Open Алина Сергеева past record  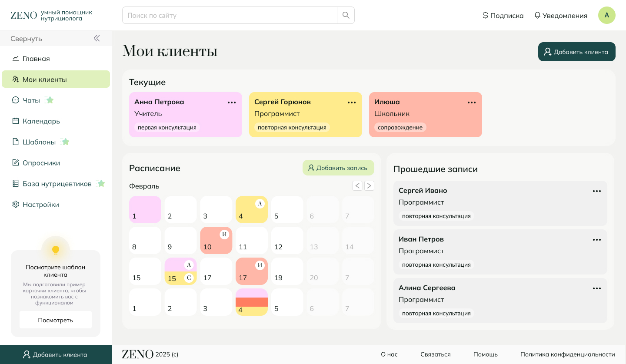[500, 301]
